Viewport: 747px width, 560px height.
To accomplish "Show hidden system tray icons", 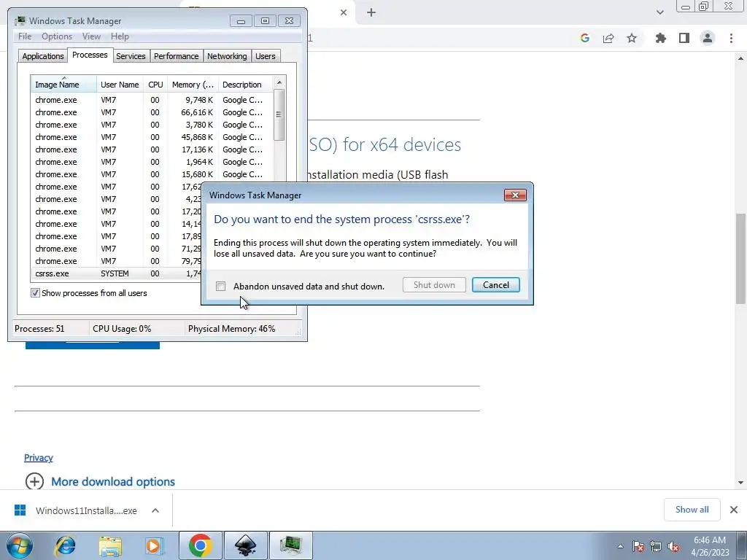I will tap(620, 546).
